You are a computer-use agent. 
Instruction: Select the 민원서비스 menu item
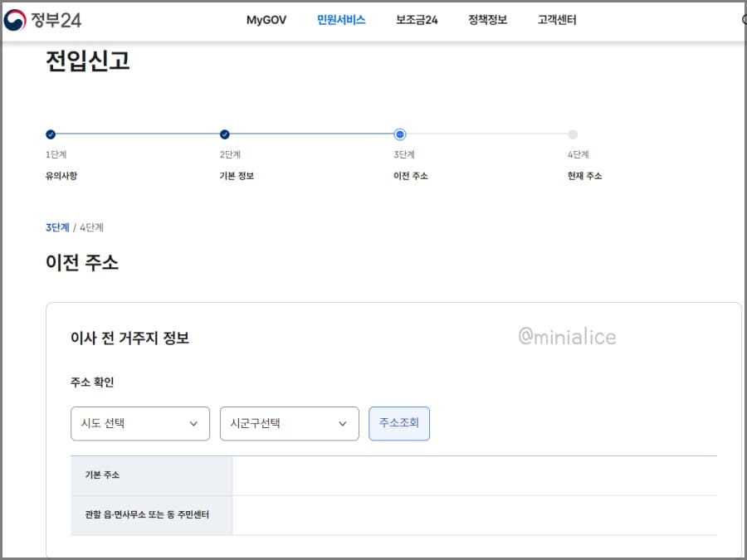coord(339,19)
